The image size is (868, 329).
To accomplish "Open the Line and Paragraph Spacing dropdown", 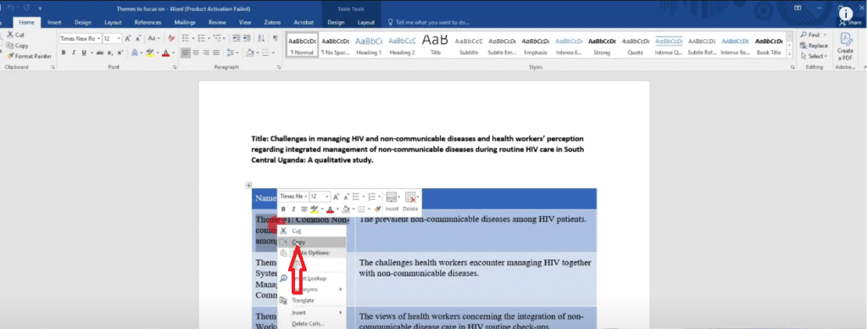I will point(237,53).
